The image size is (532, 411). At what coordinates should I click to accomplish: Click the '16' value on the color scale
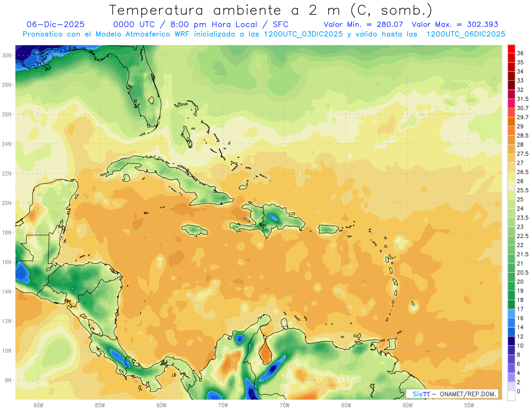pos(520,318)
